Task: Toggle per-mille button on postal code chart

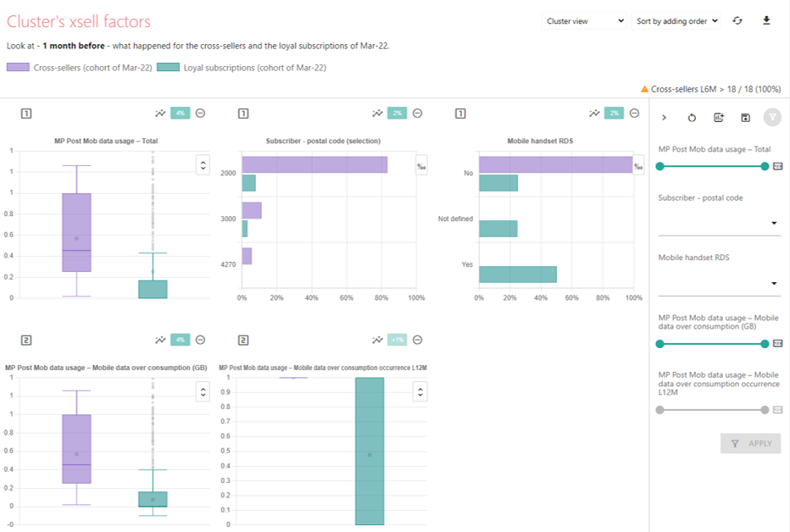Action: tap(421, 165)
